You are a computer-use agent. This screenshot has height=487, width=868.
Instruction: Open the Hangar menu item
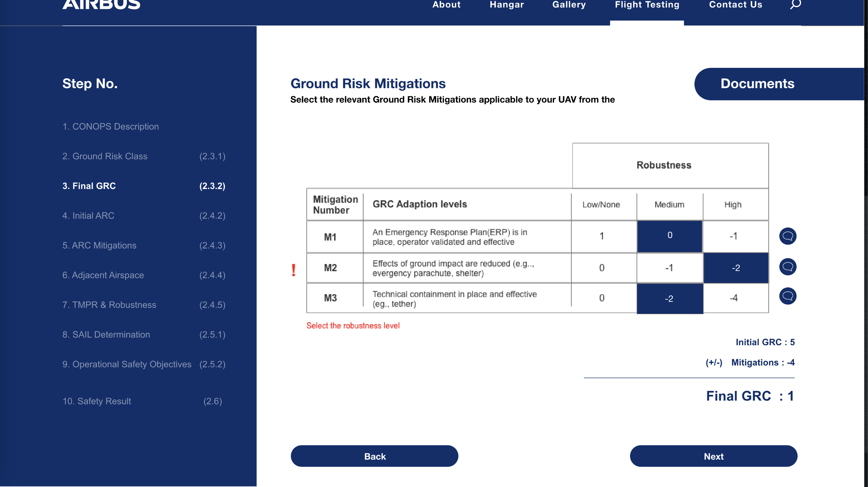(x=507, y=5)
